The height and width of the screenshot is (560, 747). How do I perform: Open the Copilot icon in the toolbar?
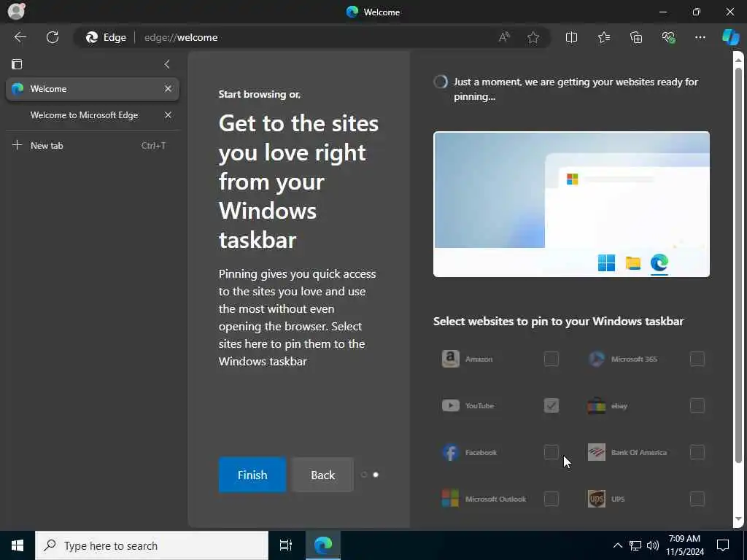point(730,37)
